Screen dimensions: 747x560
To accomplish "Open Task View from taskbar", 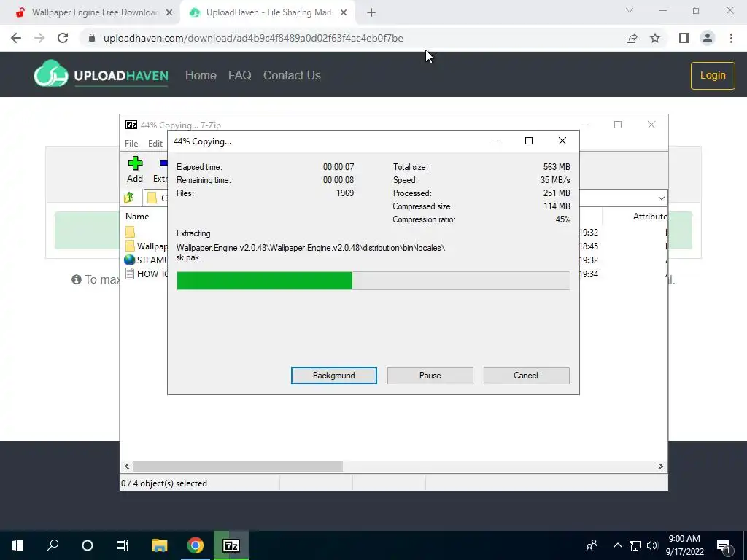I will click(x=123, y=545).
